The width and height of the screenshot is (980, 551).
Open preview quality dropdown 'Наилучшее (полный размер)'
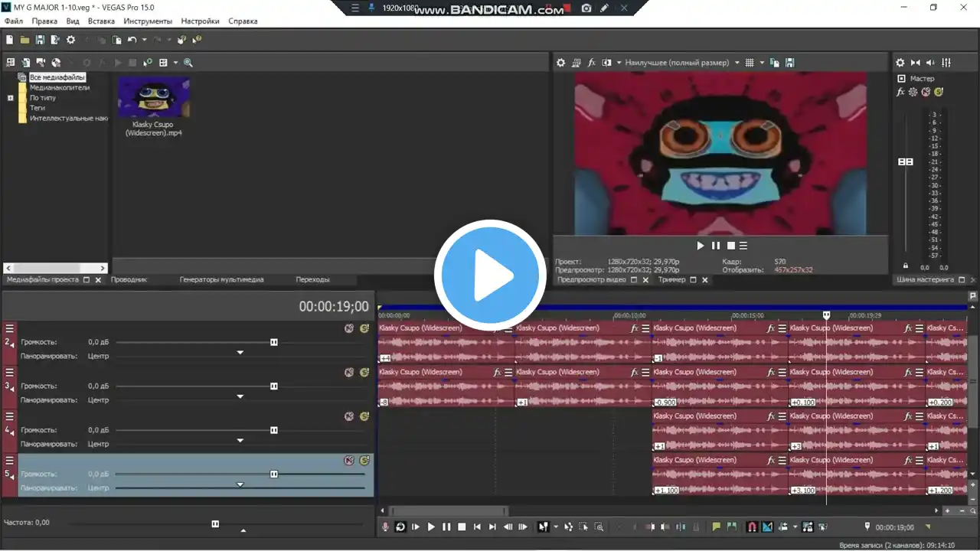pos(681,63)
